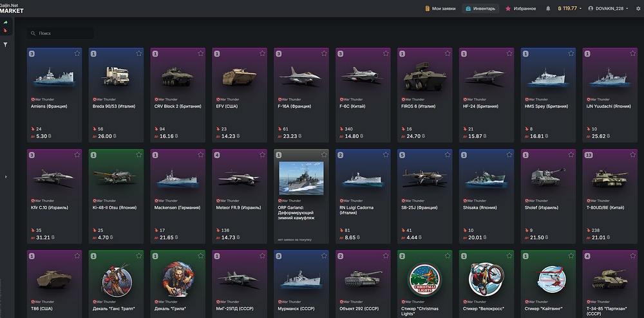Click the Meteor FR.9 (Израиль) title

click(239, 208)
